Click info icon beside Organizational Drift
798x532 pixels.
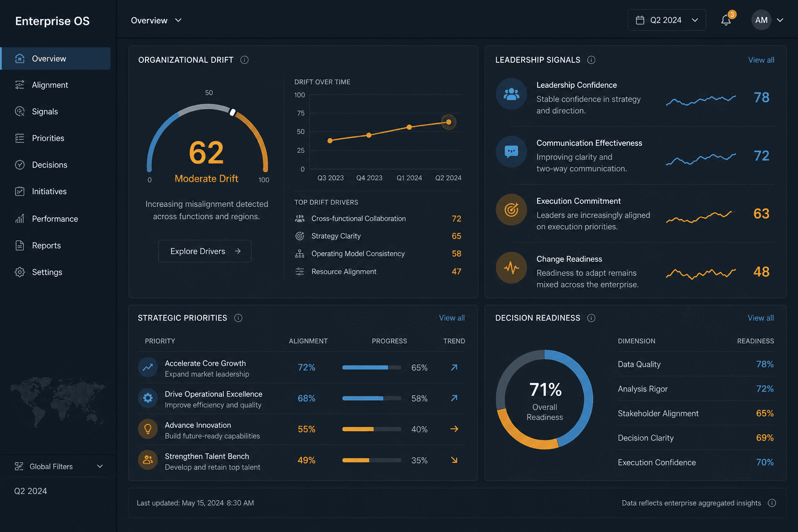[245, 60]
